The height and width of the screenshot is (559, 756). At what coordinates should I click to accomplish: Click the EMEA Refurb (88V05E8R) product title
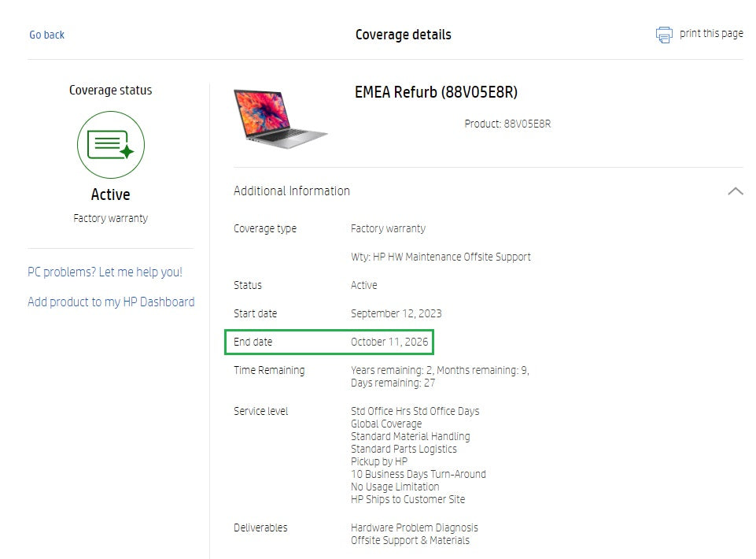click(x=436, y=93)
